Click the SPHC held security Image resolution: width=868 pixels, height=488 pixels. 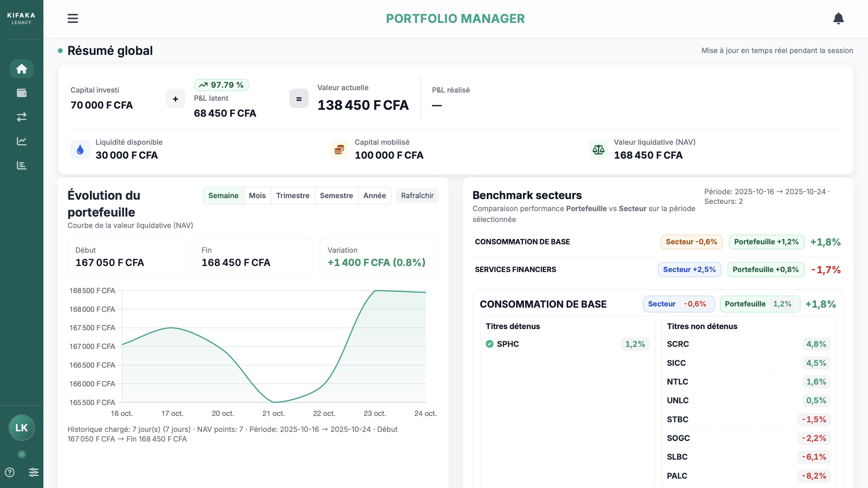(508, 344)
